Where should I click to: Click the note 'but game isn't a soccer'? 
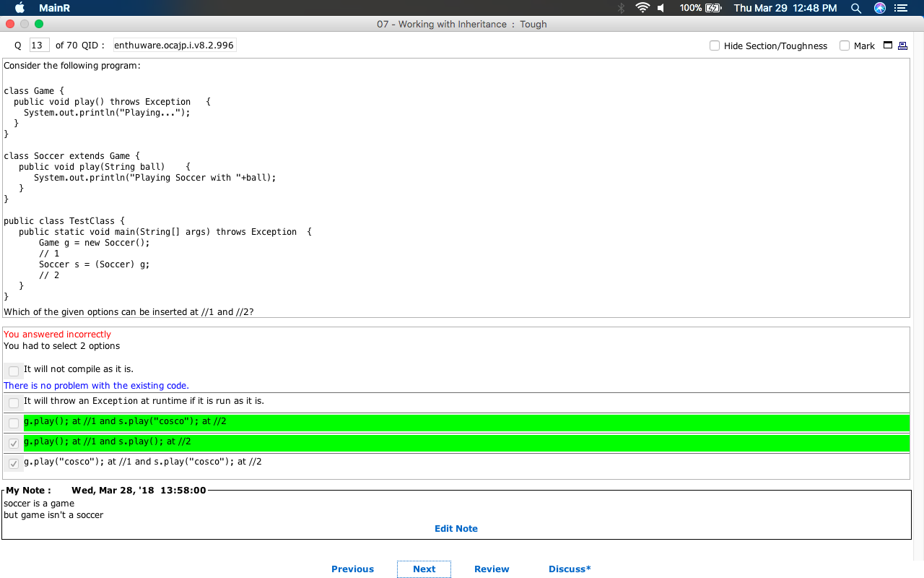pyautogui.click(x=53, y=515)
